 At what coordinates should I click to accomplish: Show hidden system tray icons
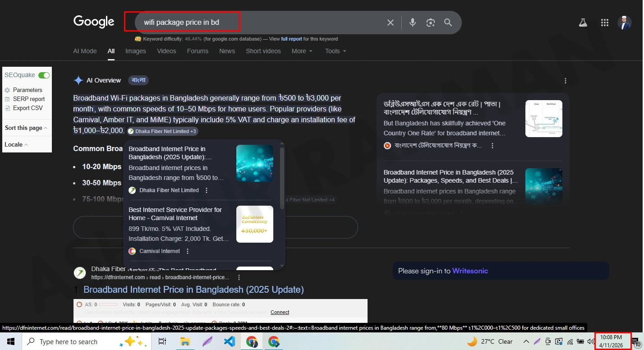point(526,341)
